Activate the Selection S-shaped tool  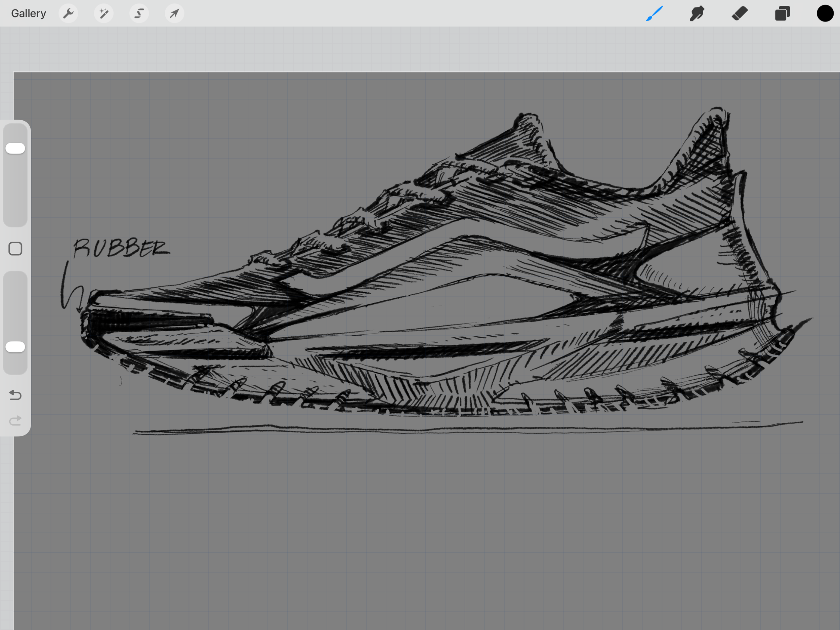(139, 14)
